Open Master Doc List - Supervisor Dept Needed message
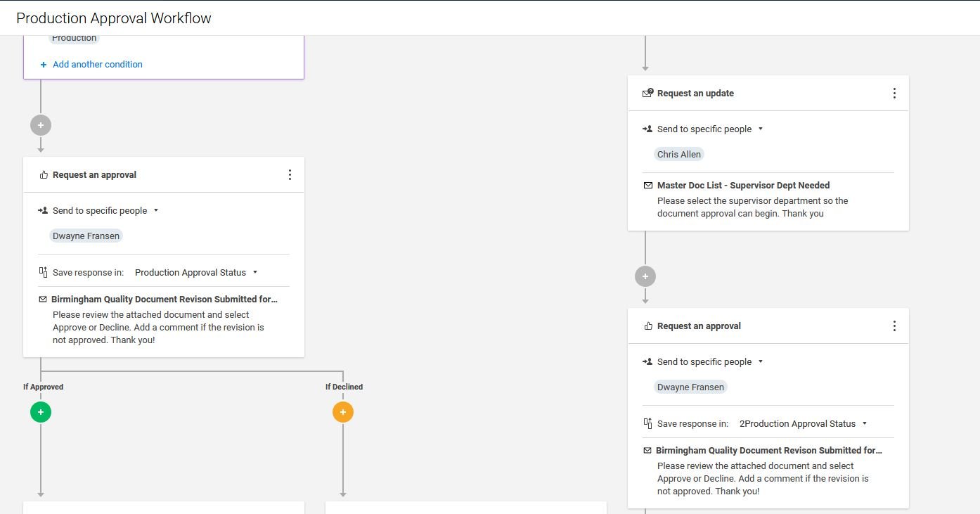 (743, 186)
